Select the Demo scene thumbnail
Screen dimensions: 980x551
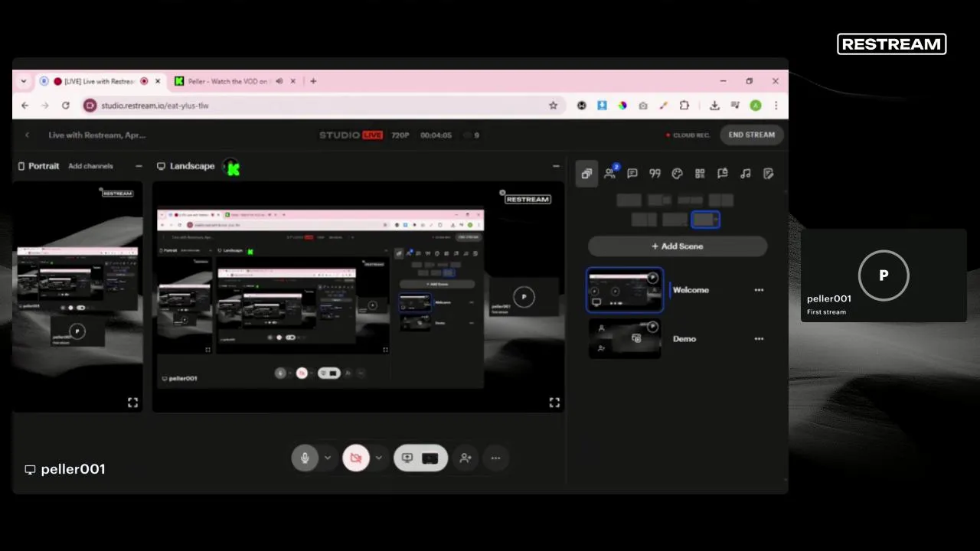[x=626, y=338]
